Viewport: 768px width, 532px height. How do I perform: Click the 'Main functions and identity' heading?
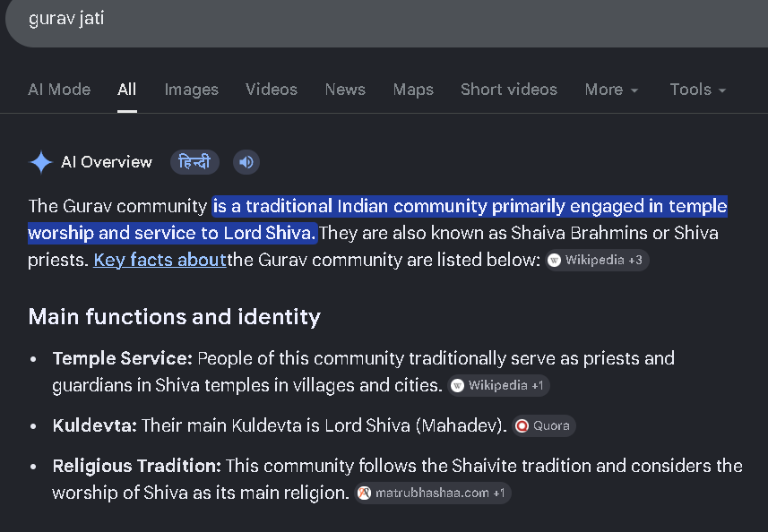click(175, 317)
